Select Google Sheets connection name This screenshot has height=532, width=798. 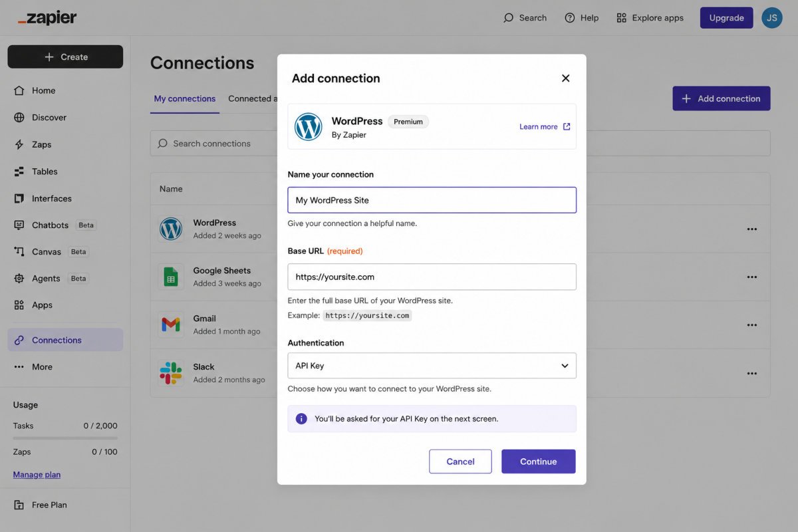click(222, 271)
